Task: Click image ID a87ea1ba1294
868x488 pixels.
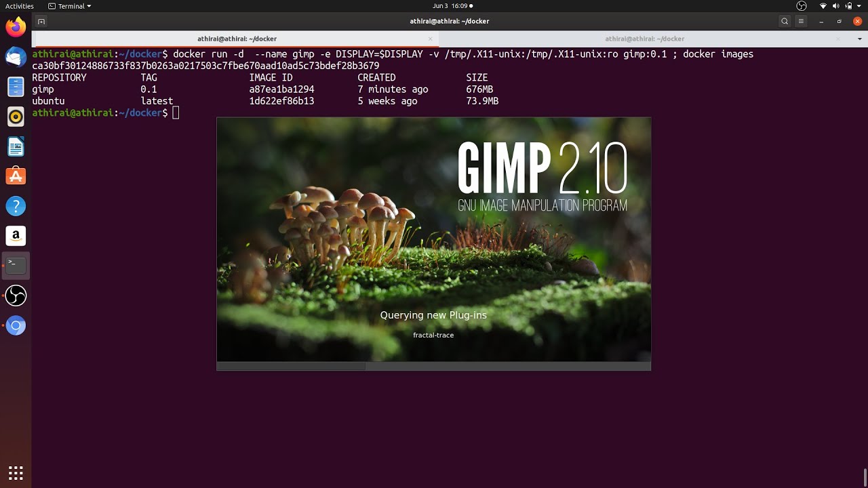Action: (x=281, y=89)
